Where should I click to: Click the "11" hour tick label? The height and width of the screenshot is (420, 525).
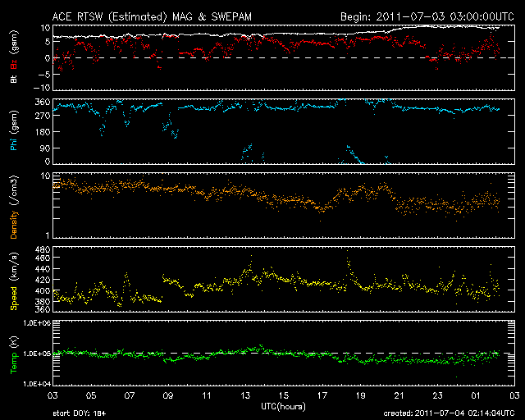coord(207,395)
